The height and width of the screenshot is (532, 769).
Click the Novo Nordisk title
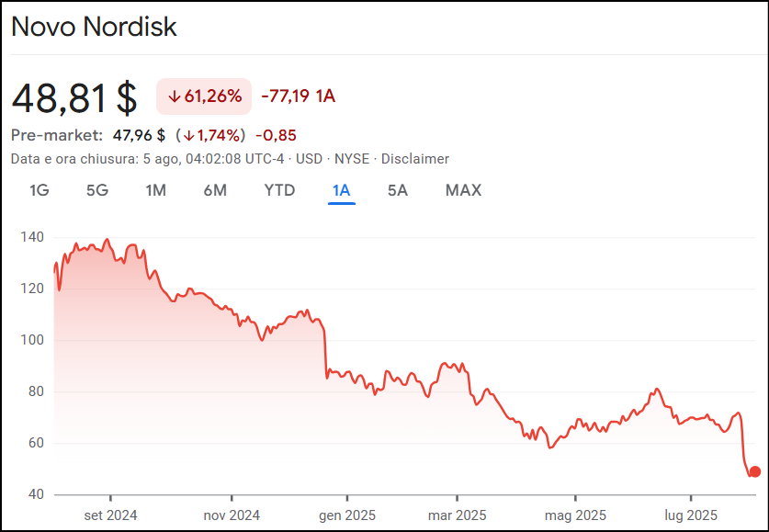coord(94,27)
